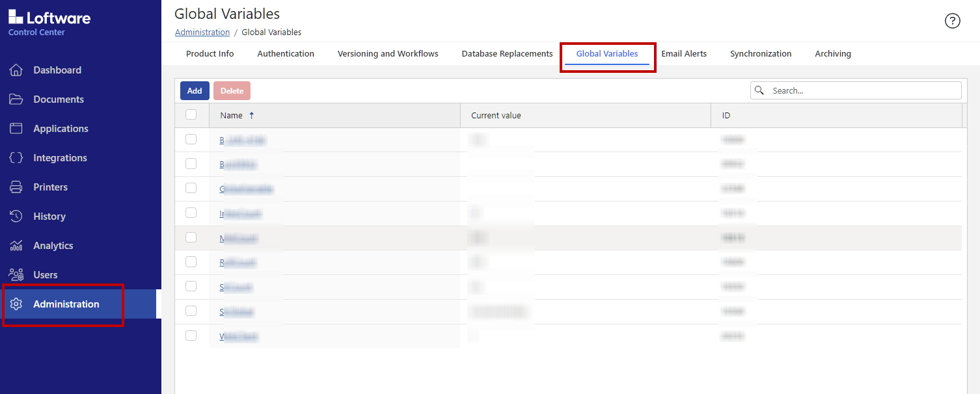Switch to the Email Alerts tab
Screen dimensions: 980x394
click(684, 54)
